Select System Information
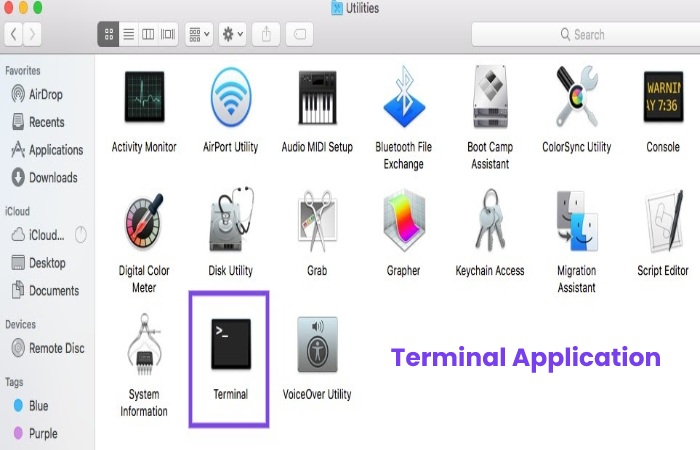The image size is (700, 450). pyautogui.click(x=144, y=345)
